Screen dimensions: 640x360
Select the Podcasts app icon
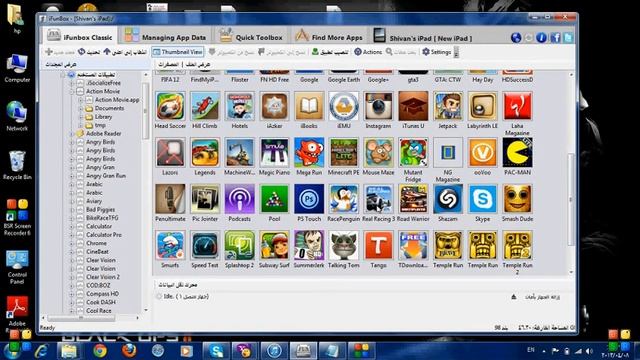click(x=240, y=199)
